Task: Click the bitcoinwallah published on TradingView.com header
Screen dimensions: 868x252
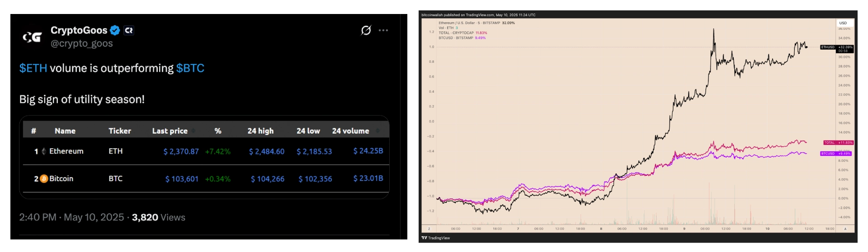Action: [478, 15]
